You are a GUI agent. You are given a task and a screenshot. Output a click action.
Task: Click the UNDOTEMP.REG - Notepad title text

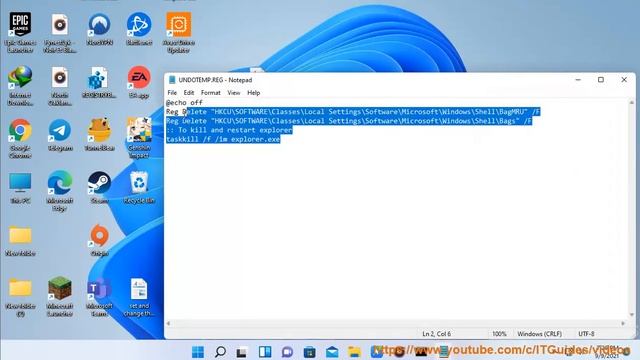[x=215, y=80]
